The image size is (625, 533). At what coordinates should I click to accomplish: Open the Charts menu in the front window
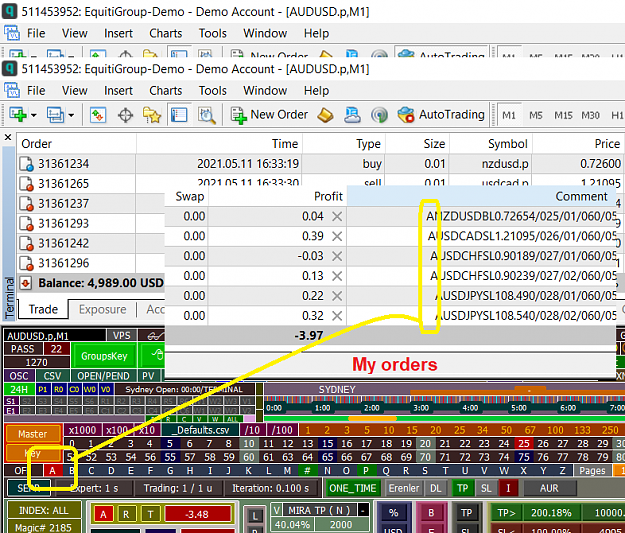[x=166, y=91]
